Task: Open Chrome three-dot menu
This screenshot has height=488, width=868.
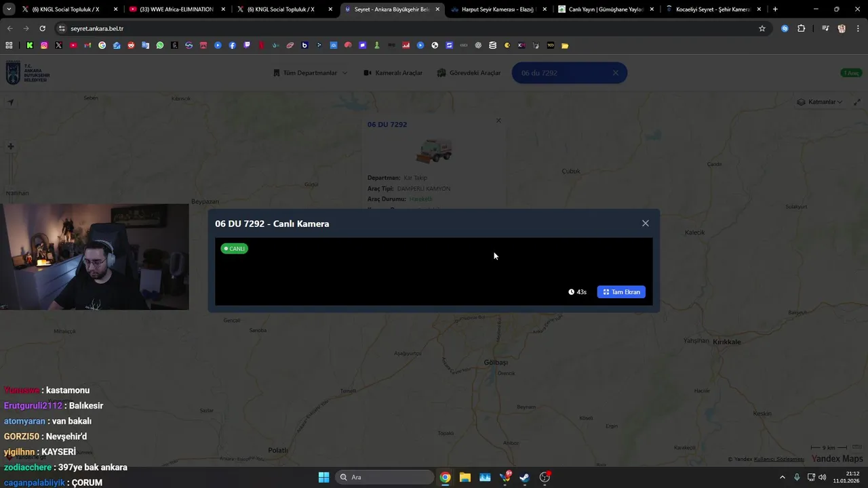Action: click(858, 28)
